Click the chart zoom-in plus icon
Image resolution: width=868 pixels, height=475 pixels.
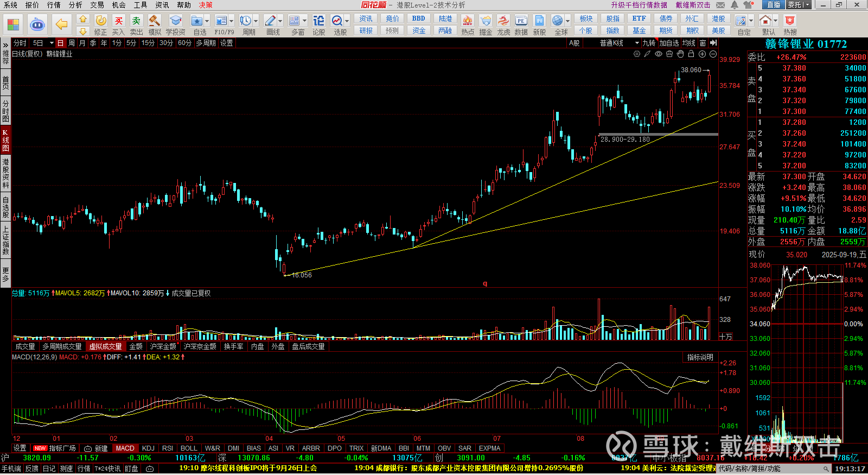point(702,54)
